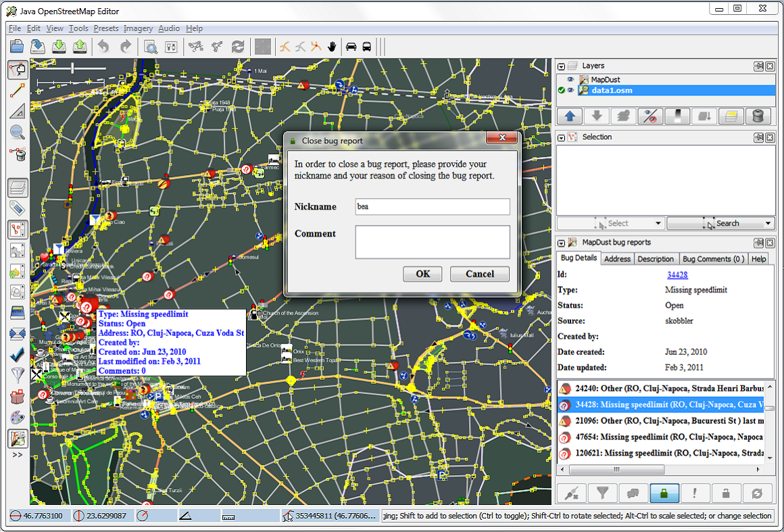
Task: Open the Select button dropdown arrow
Action: pyautogui.click(x=658, y=224)
